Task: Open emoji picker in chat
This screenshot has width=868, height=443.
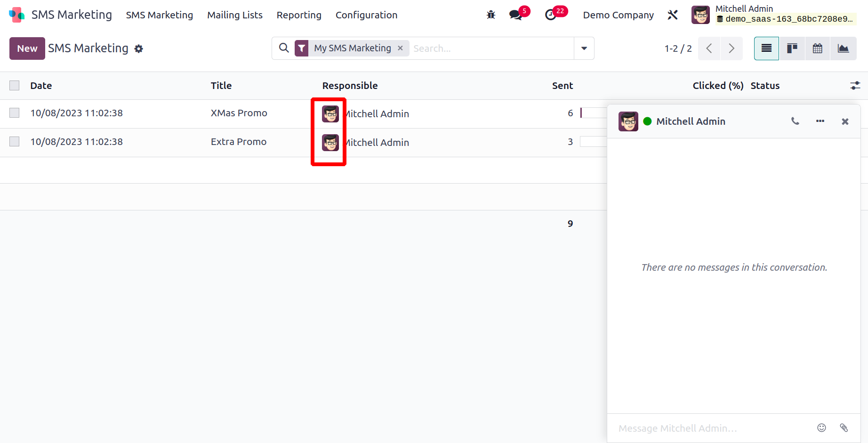Action: [x=821, y=427]
